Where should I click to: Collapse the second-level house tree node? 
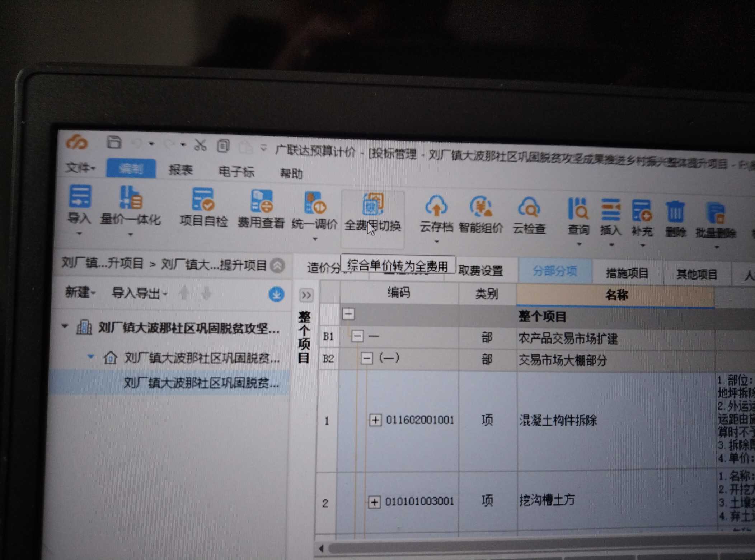[x=91, y=356]
